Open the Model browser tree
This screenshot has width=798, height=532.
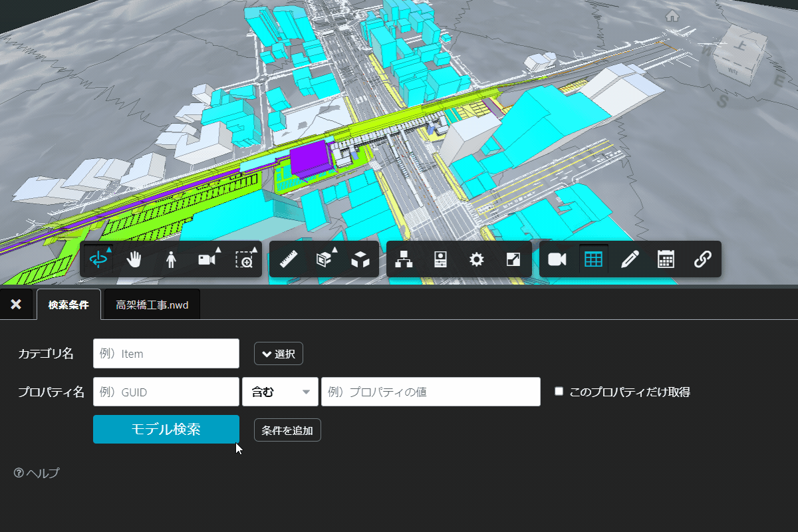click(404, 259)
